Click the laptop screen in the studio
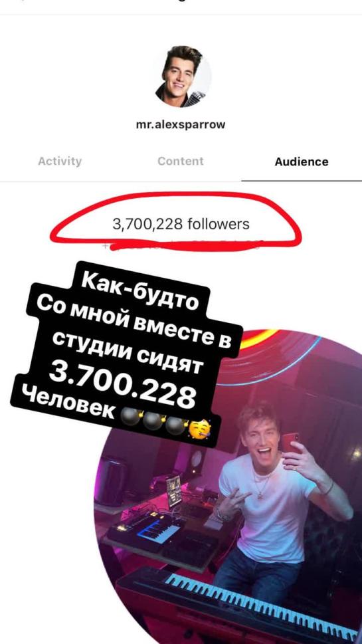 174,490
